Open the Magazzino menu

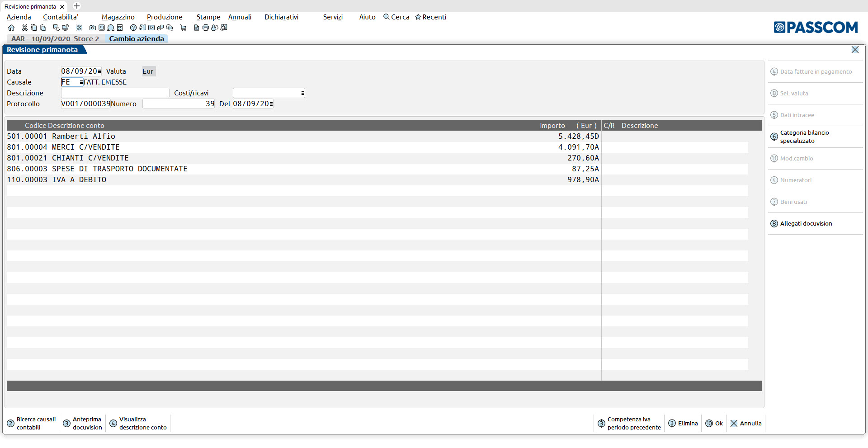118,17
